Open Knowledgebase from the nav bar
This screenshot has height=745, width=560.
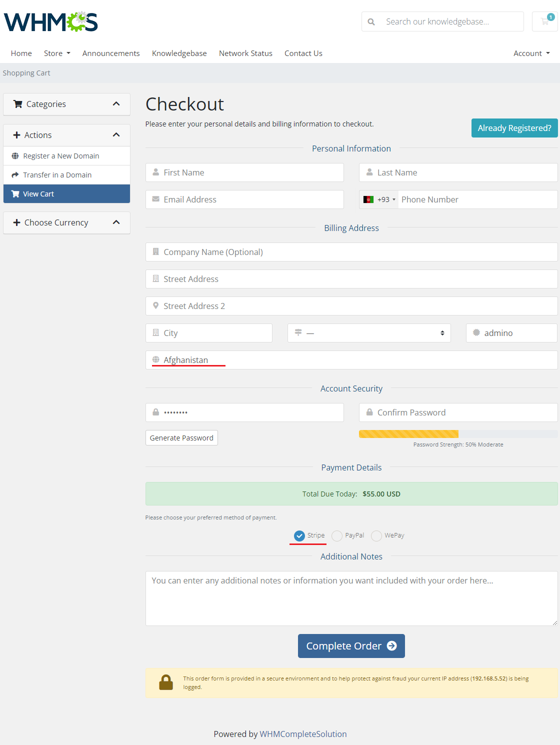pyautogui.click(x=179, y=53)
